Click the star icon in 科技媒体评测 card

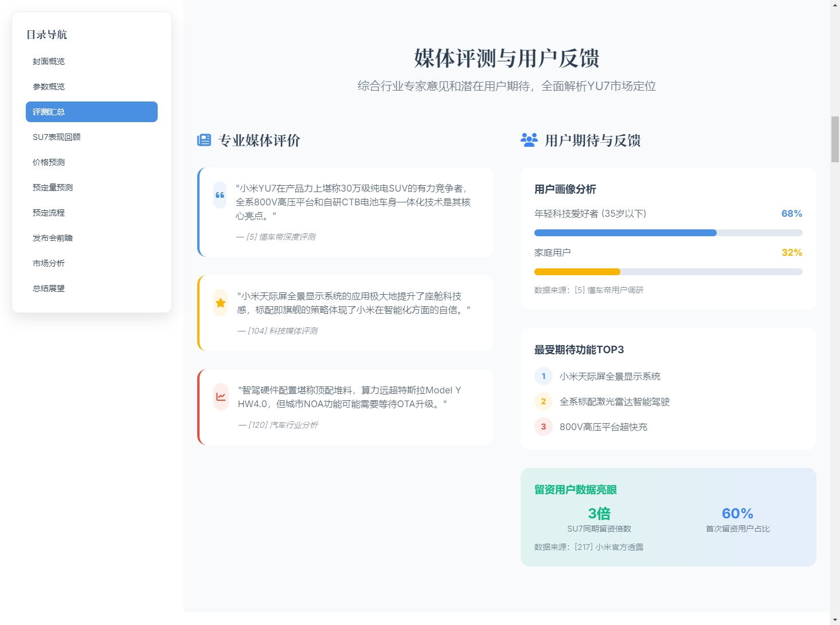pos(221,303)
